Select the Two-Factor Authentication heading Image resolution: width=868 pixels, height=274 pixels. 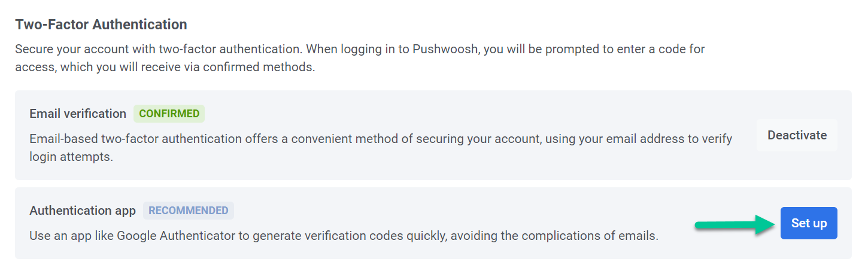point(101,25)
